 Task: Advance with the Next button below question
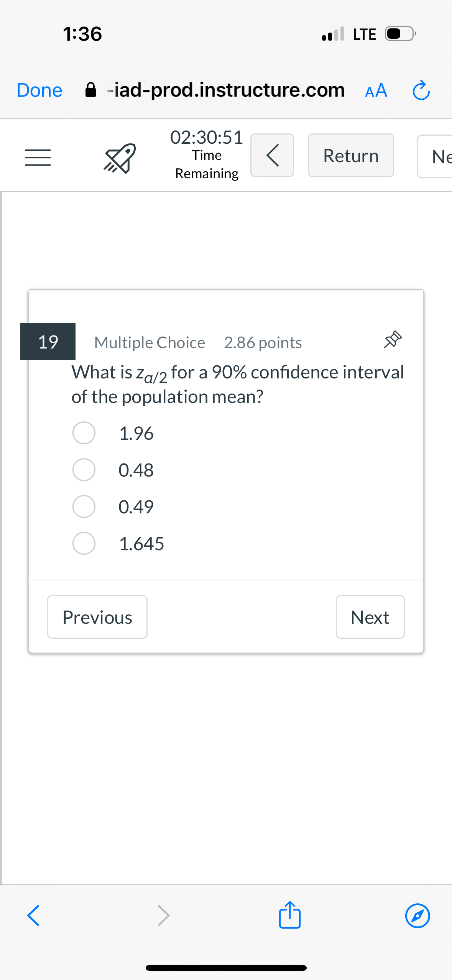pos(370,617)
